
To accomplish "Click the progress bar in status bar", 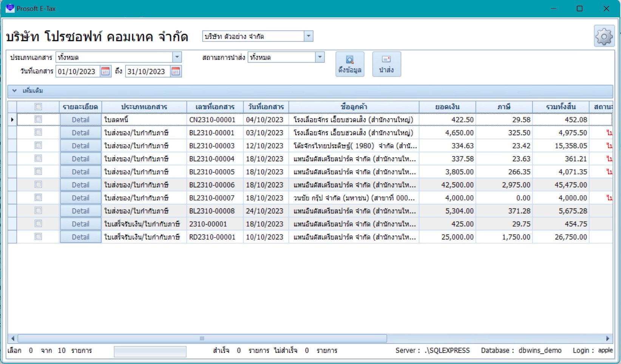I will click(150, 352).
